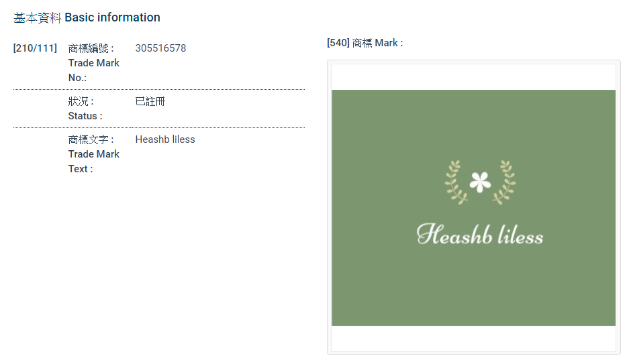Viewport: 633px width, 364px height.
Task: Click the left laurel branch in the logo
Action: pyautogui.click(x=456, y=182)
